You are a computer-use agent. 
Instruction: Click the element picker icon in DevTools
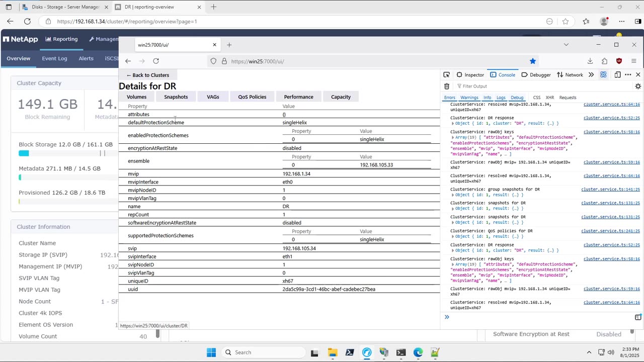[x=446, y=74]
